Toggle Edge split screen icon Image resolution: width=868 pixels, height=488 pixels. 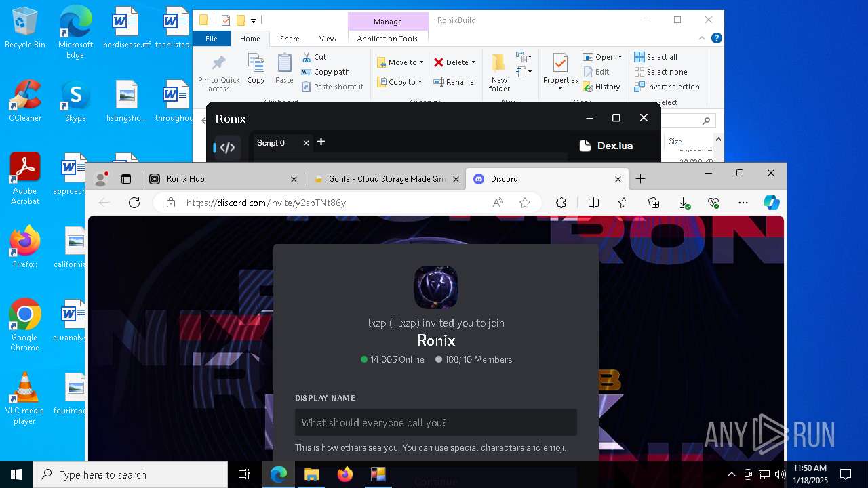(593, 203)
